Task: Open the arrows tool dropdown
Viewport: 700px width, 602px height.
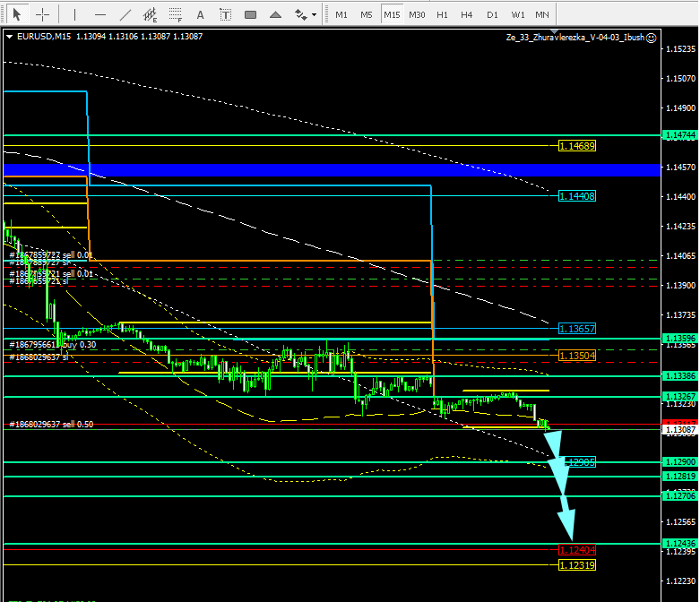Action: [x=315, y=14]
